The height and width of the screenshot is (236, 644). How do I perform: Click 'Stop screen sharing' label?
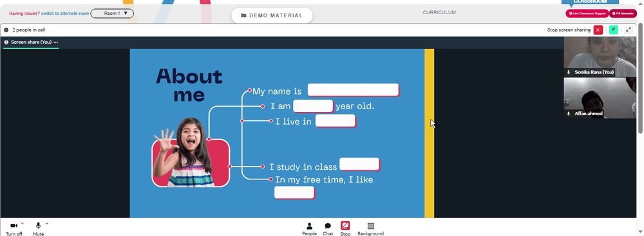click(x=569, y=30)
